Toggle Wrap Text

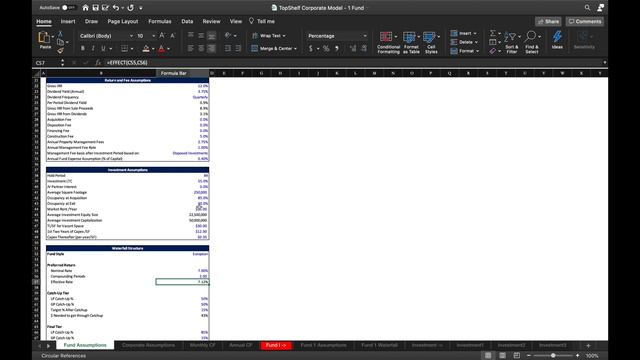tap(269, 36)
